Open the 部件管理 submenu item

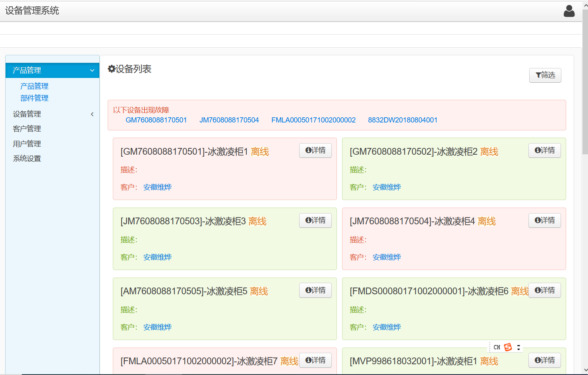click(x=34, y=98)
